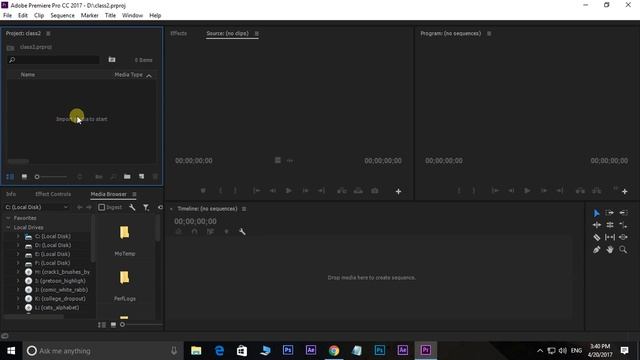The width and height of the screenshot is (640, 360).
Task: Select the Pen tool
Action: click(x=597, y=249)
